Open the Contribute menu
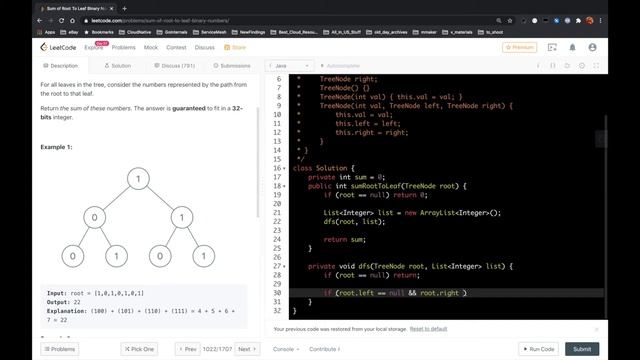Viewport: 640px width, 360px height. (324, 349)
